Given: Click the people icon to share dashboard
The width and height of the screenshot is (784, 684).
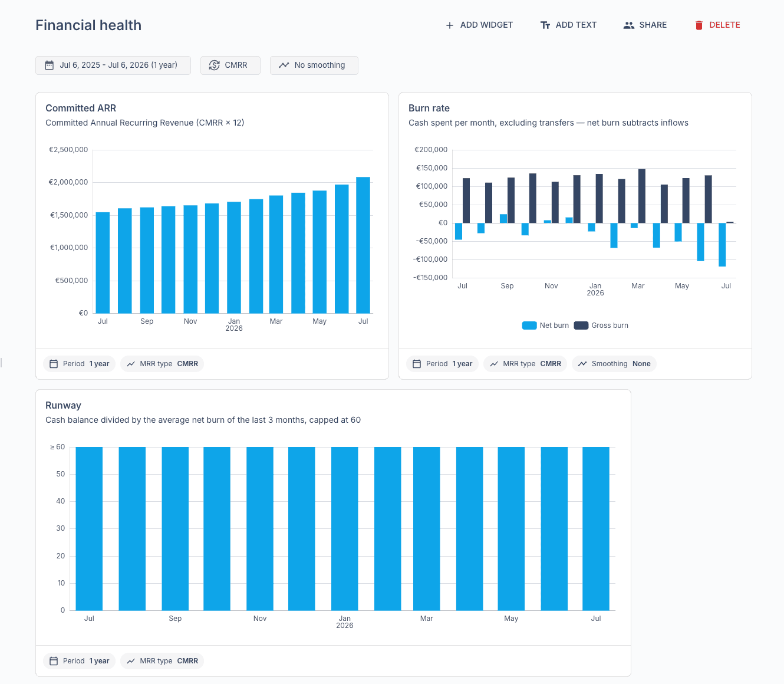Looking at the screenshot, I should coord(629,25).
